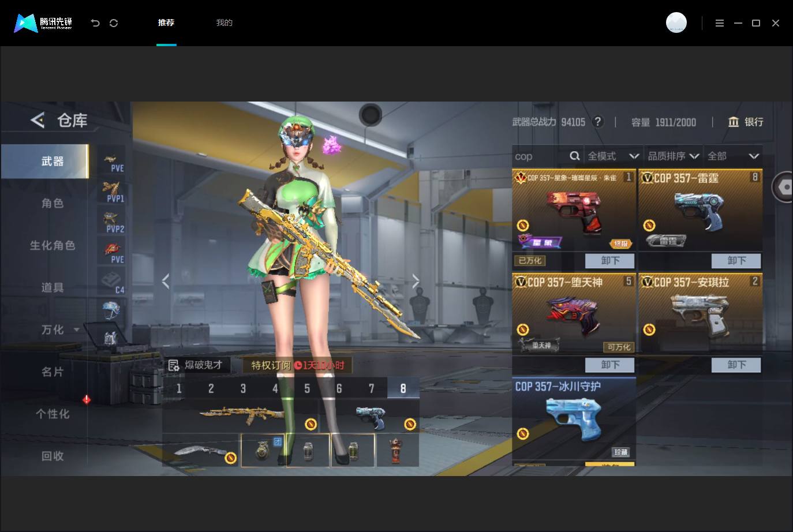This screenshot has width=793, height=532.
Task: Click the gold coin badge on rifle slot
Action: tap(311, 425)
